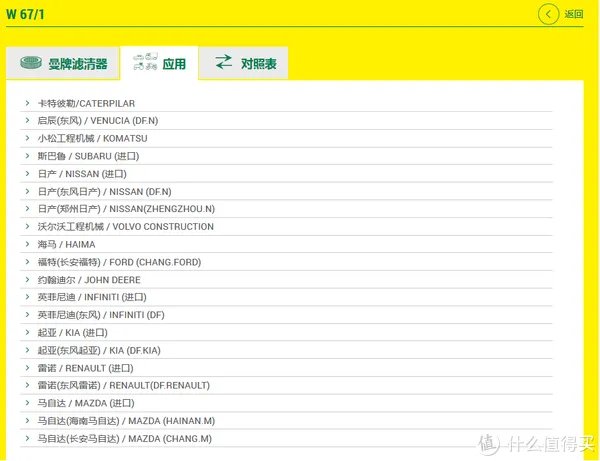600x461 pixels.
Task: Open the 沃尔沃工程机械 / VOLVO CONSTRUCTION item
Action: pos(125,226)
